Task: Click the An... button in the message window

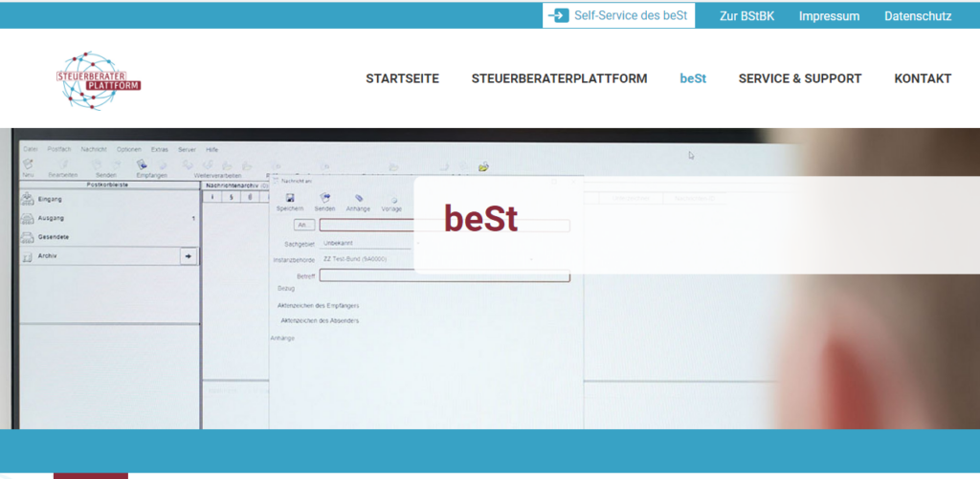Action: [303, 225]
